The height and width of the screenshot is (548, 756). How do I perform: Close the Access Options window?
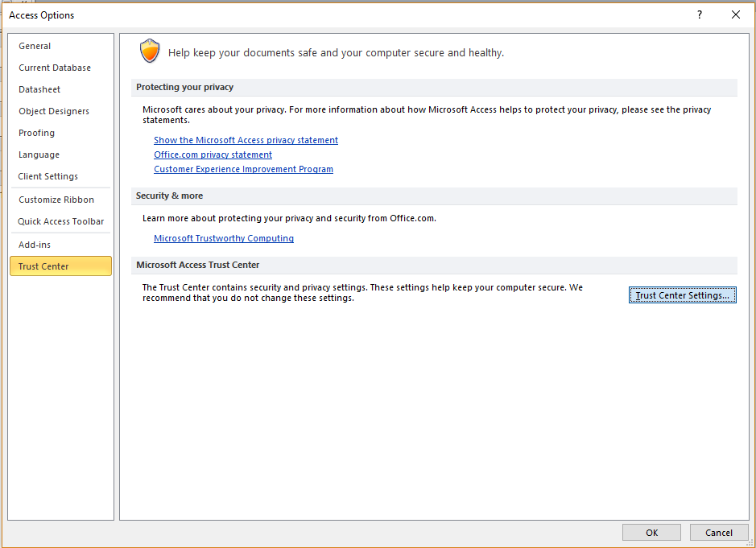(736, 15)
